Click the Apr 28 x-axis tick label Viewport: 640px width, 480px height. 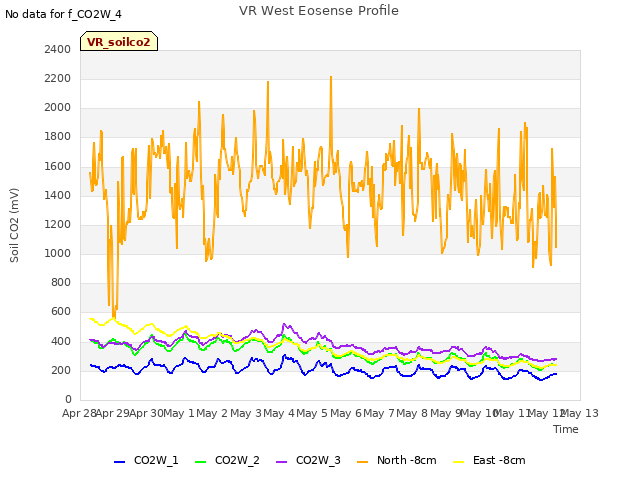point(79,413)
